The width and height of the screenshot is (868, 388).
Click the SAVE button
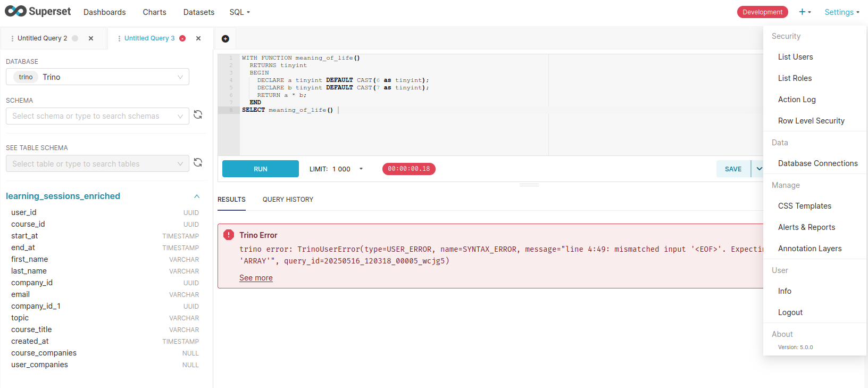pos(733,169)
